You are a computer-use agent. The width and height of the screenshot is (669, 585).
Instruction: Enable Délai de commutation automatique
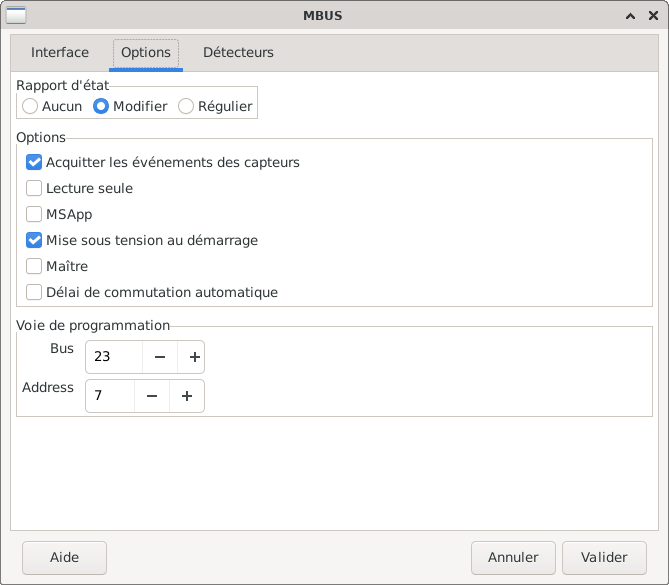coord(34,292)
